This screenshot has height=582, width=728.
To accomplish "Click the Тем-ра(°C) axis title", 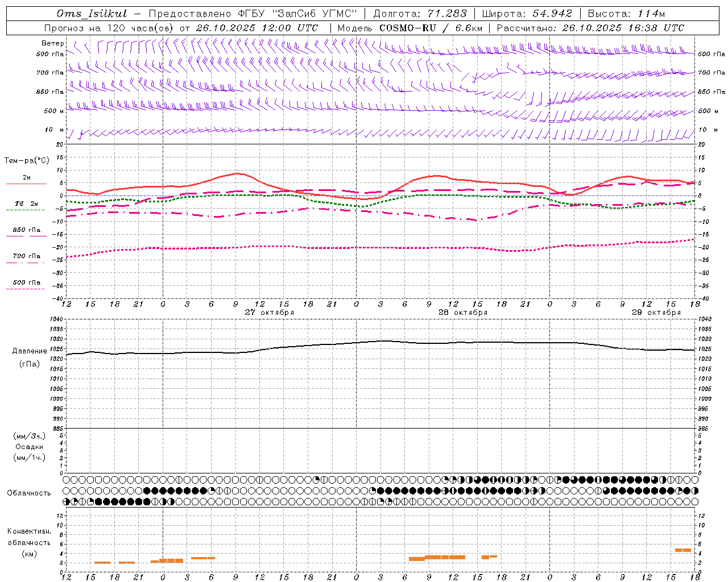I will point(27,161).
